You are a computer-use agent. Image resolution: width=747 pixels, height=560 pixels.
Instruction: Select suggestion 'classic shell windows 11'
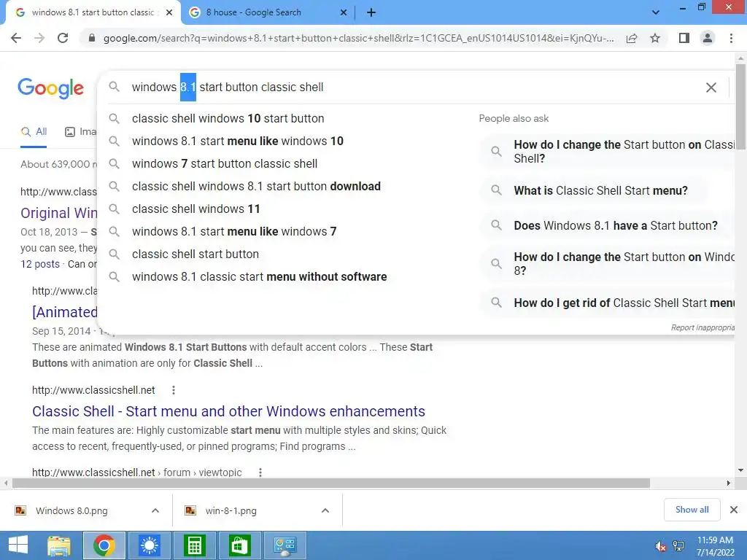pyautogui.click(x=196, y=209)
